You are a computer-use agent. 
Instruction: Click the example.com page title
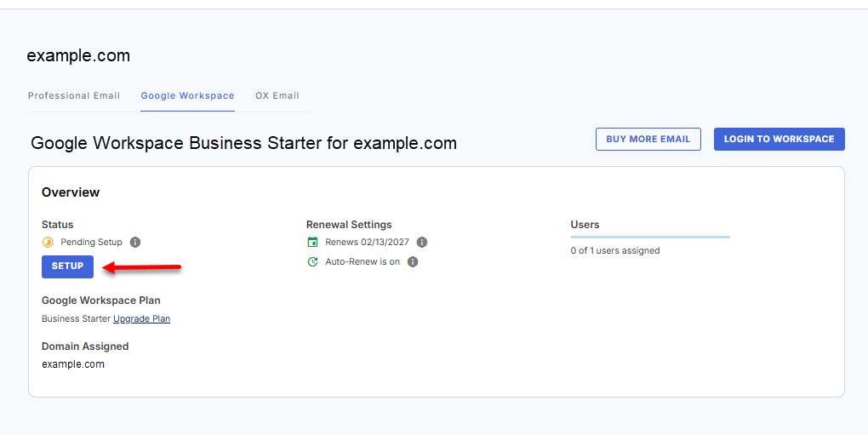click(x=78, y=56)
